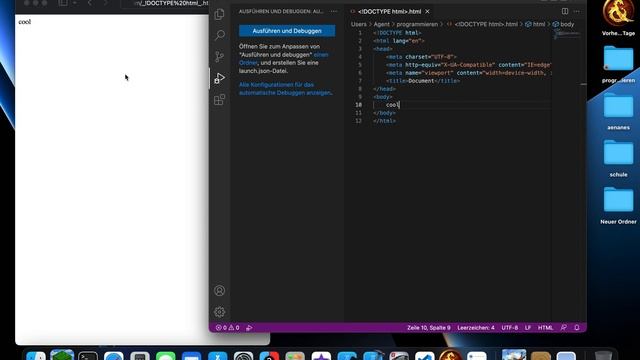Click line number 1 in the gutter
640x360 pixels.
click(360, 33)
